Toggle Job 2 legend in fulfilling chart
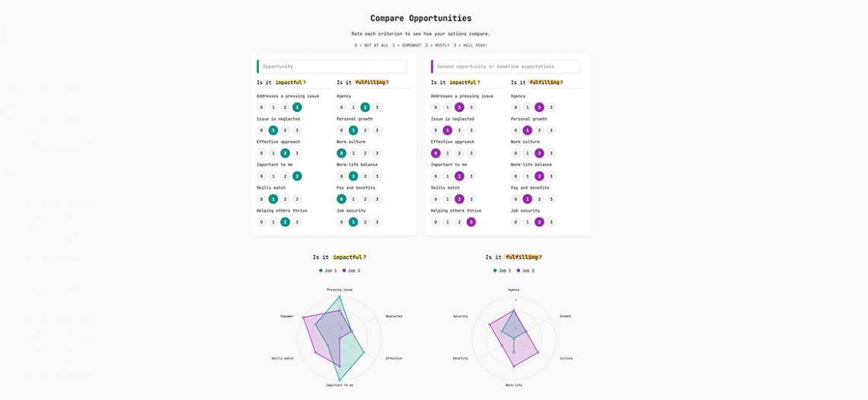Image resolution: width=868 pixels, height=400 pixels. (525, 270)
